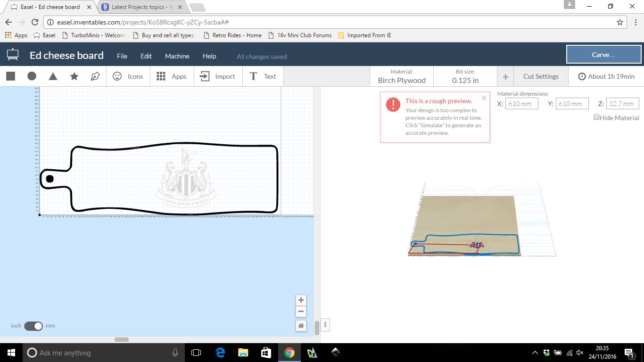Image resolution: width=644 pixels, height=362 pixels.
Task: Dismiss the rough preview warning
Action: click(484, 99)
